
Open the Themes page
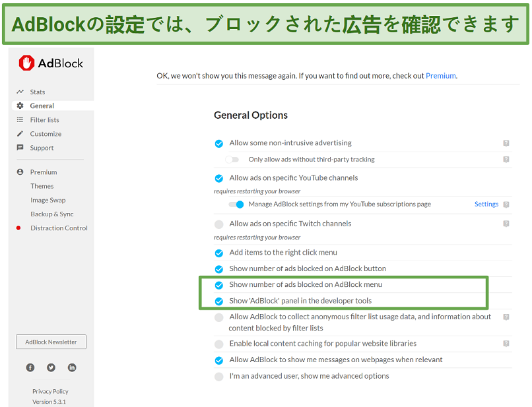[42, 186]
